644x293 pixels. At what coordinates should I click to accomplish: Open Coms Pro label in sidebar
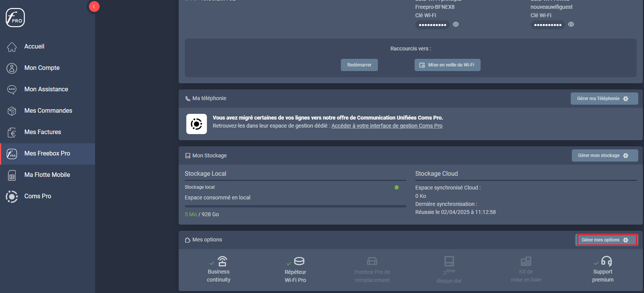coord(38,196)
